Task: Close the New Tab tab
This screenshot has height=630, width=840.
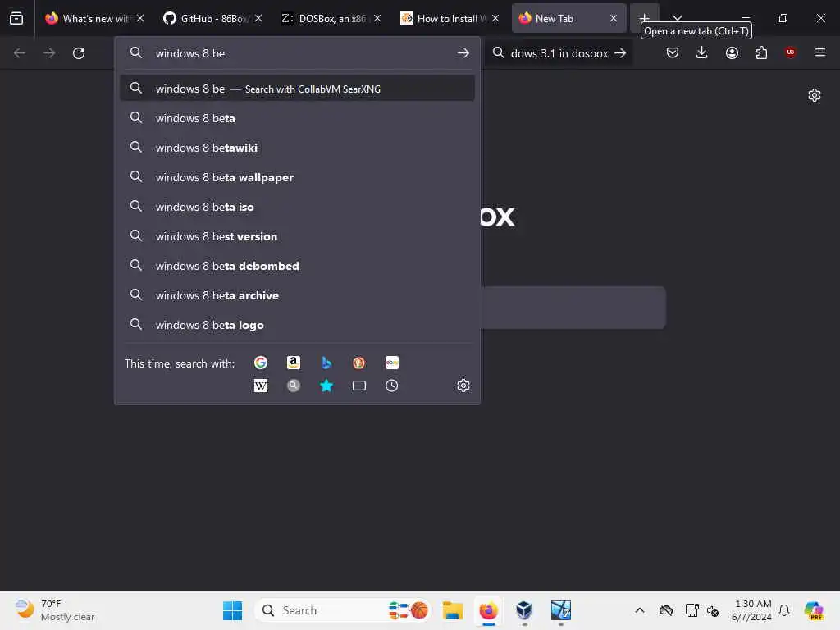Action: coord(614,18)
